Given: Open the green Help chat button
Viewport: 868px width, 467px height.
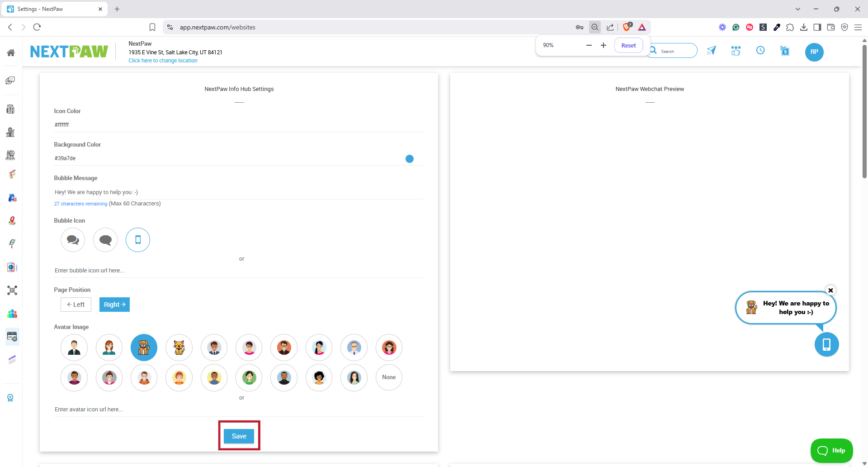Looking at the screenshot, I should pyautogui.click(x=831, y=451).
